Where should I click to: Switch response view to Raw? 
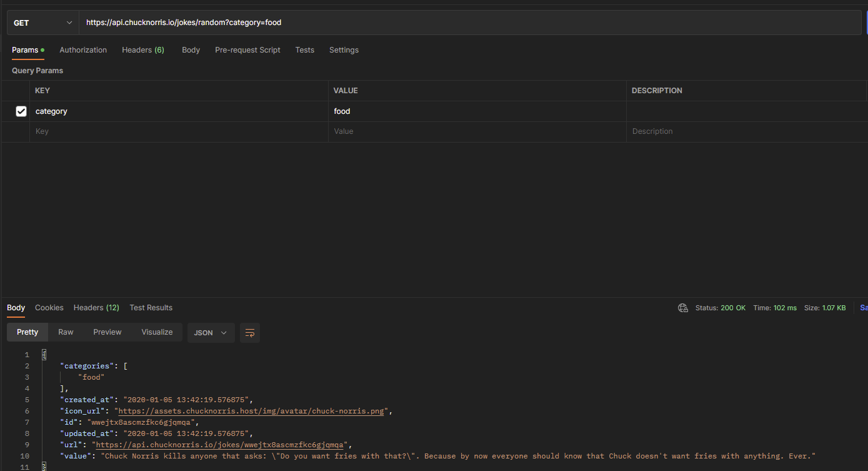(x=65, y=332)
